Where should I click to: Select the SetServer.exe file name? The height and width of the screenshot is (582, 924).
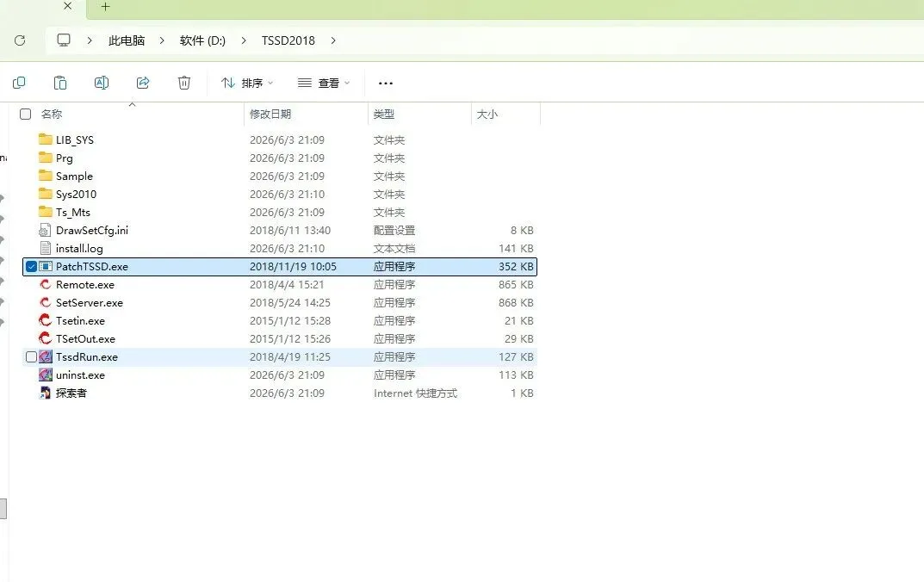(x=90, y=303)
